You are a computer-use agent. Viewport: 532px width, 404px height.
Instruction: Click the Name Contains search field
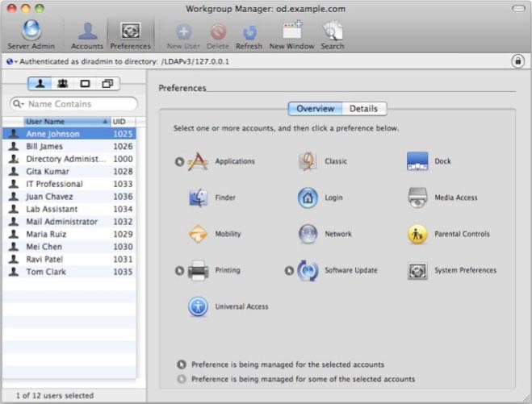(x=74, y=104)
